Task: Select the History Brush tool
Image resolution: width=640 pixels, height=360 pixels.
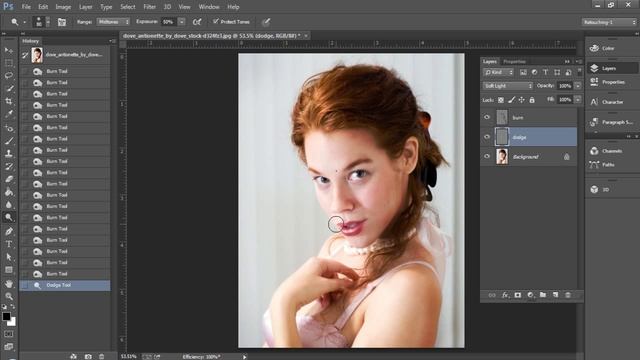Action: 9,166
